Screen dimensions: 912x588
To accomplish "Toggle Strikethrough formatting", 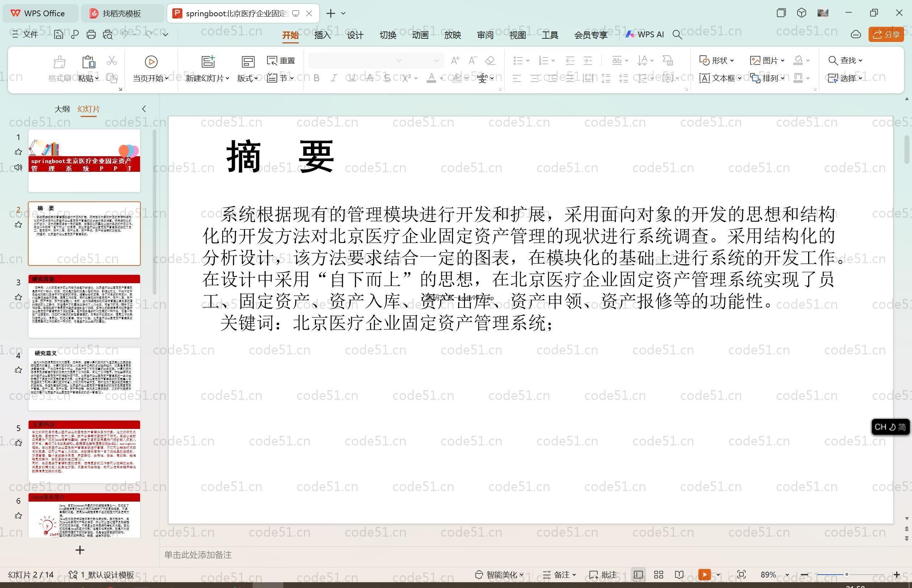I will (370, 78).
